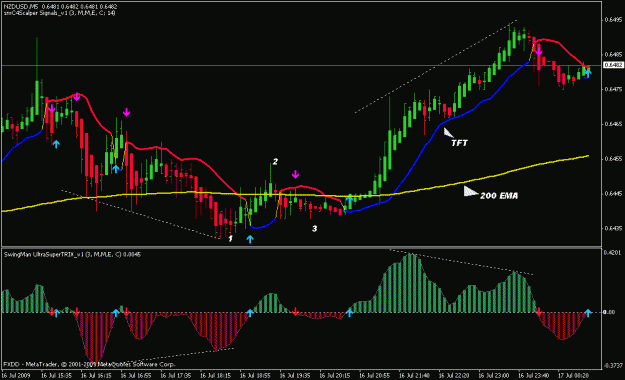625x380 pixels.
Task: Click the 16 Jul 17:35 time label
Action: point(176,376)
